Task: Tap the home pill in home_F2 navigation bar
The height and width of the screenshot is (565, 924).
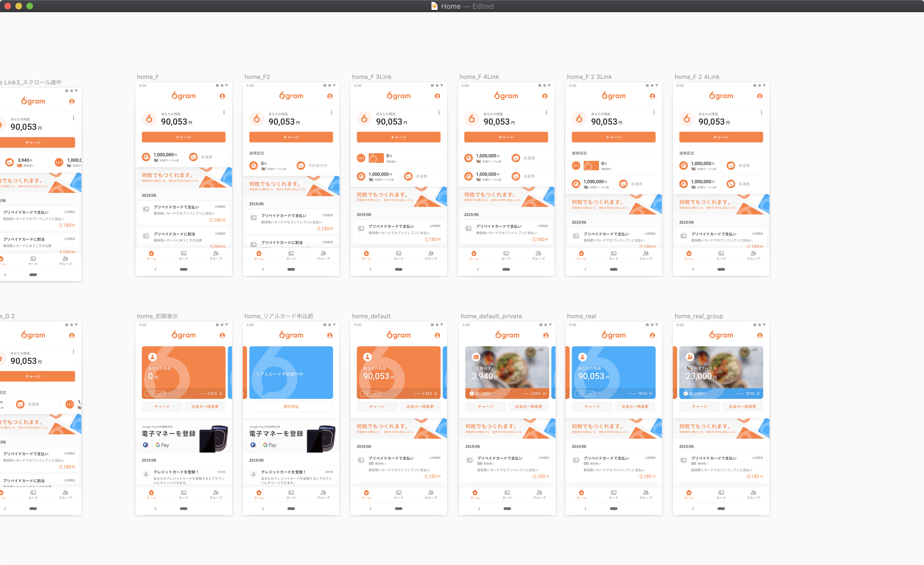Action: tap(291, 269)
